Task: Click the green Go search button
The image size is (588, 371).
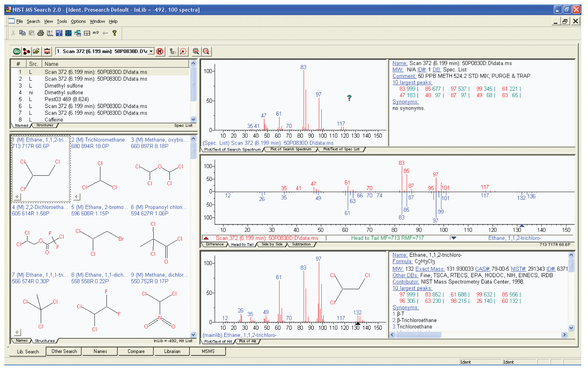Action: [17, 51]
